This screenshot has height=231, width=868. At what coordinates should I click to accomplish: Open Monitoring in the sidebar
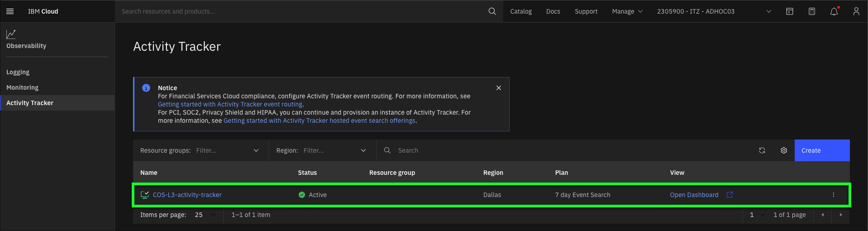tap(22, 87)
